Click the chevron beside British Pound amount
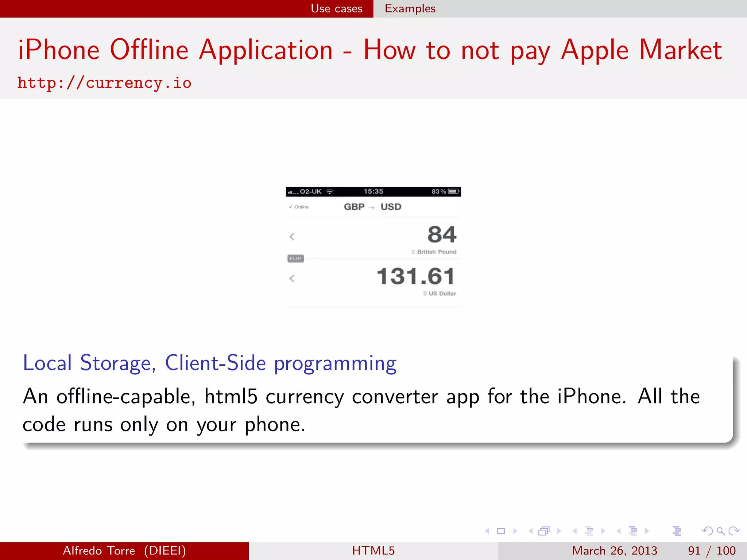Viewport: 747px width, 560px height. point(292,237)
